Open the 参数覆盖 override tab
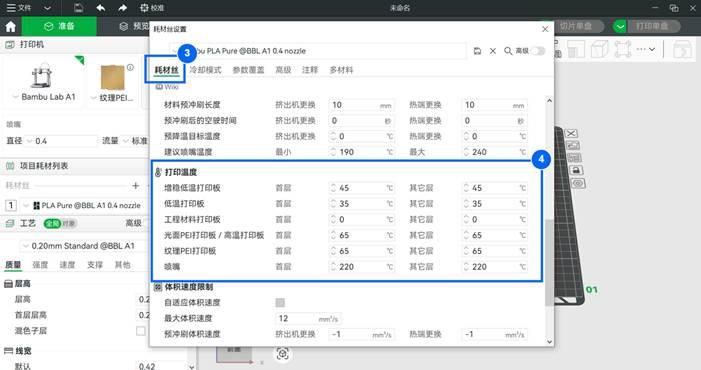The height and width of the screenshot is (370, 701). pyautogui.click(x=248, y=70)
